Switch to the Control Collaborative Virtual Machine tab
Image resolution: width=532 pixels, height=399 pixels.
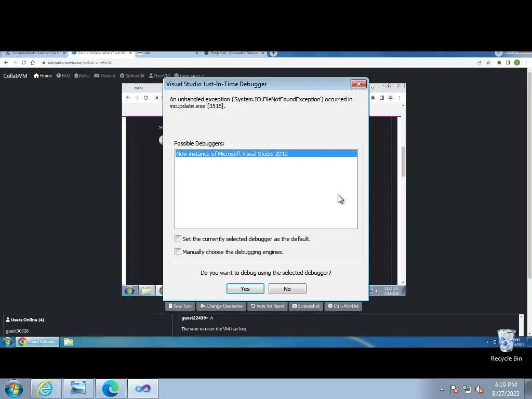pos(100,53)
